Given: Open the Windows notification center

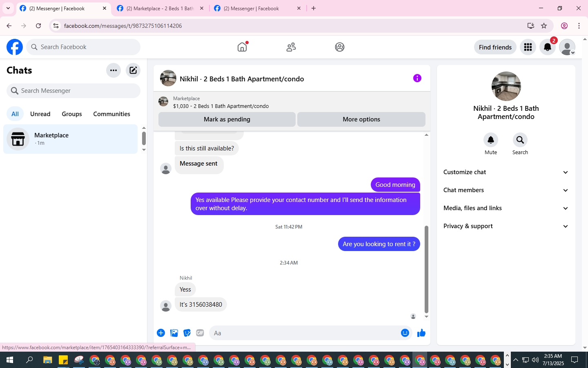Looking at the screenshot, I should click(x=575, y=360).
